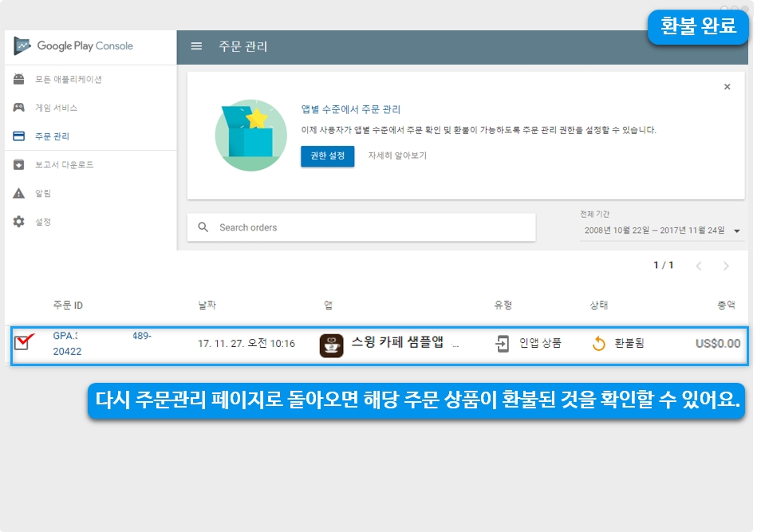Click the magnifier icon in search bar
Image resolution: width=761 pixels, height=532 pixels.
[203, 227]
